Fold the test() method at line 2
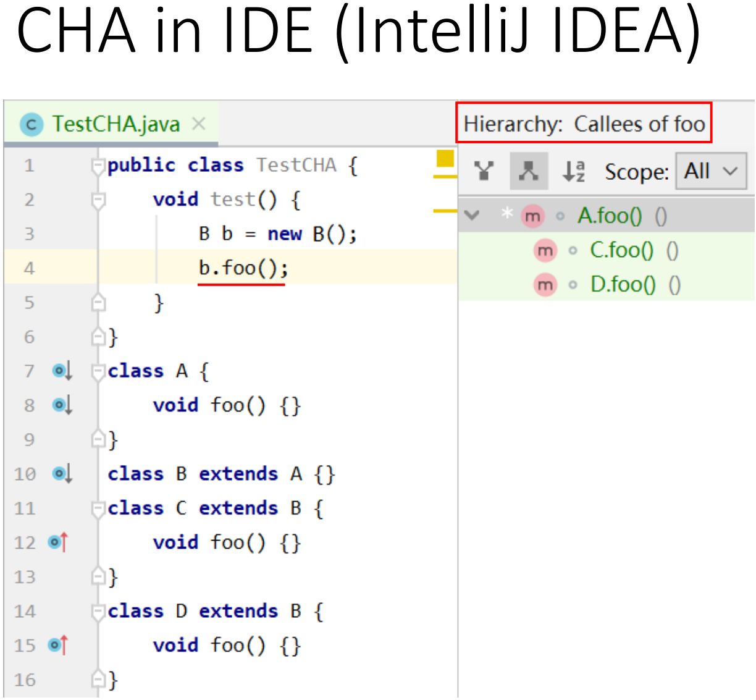Screen dimensions: 756x700 pyautogui.click(x=98, y=201)
